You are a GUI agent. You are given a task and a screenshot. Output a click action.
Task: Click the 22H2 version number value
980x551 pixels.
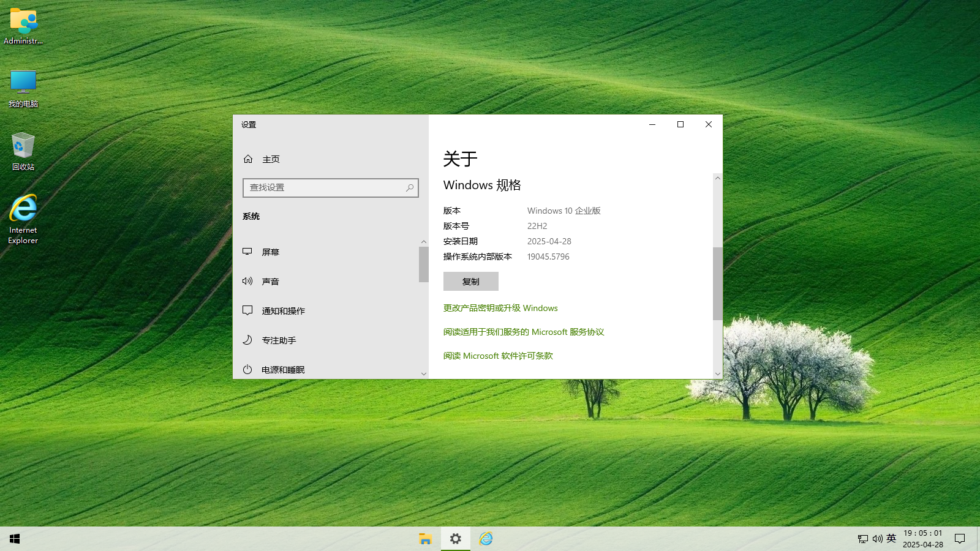pos(537,226)
